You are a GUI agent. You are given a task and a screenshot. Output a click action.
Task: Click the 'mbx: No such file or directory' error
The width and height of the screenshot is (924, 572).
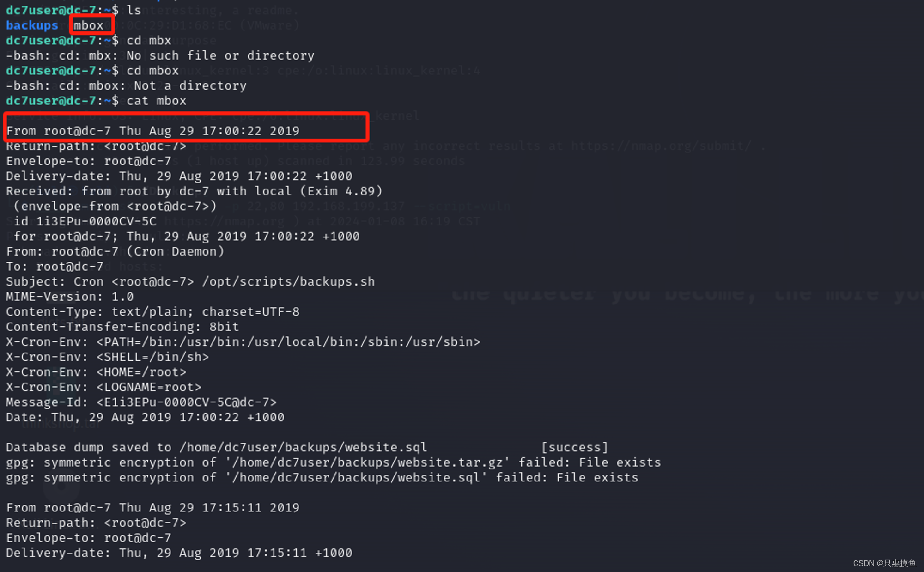tap(201, 55)
